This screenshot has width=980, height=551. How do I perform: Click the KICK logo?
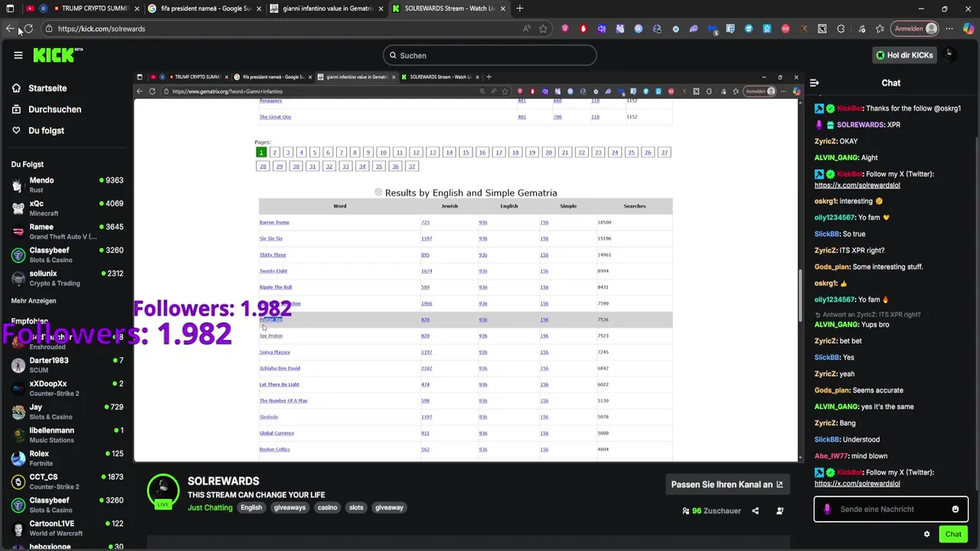[x=57, y=55]
